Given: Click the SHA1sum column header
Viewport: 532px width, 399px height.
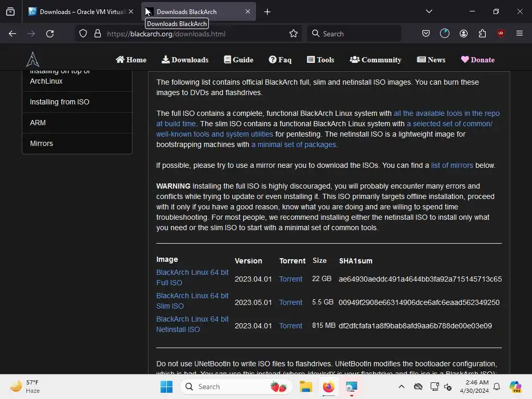Looking at the screenshot, I should 355,261.
